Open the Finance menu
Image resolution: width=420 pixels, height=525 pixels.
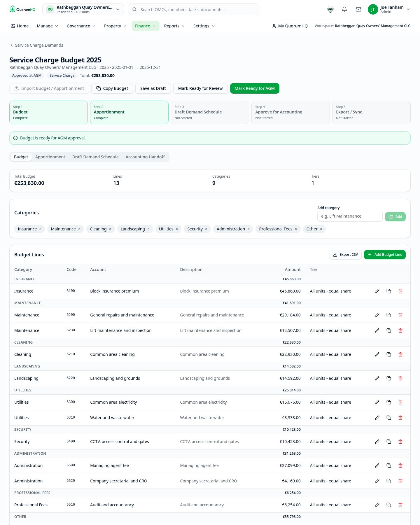tap(145, 26)
